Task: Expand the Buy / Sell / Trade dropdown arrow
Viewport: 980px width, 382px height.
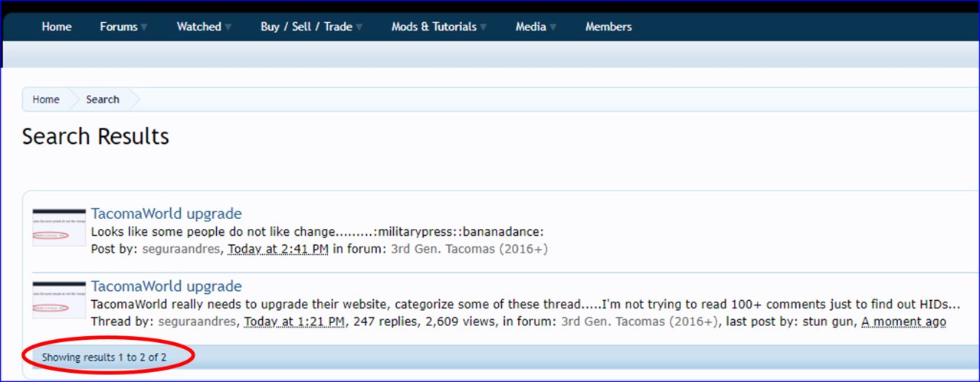Action: point(359,28)
